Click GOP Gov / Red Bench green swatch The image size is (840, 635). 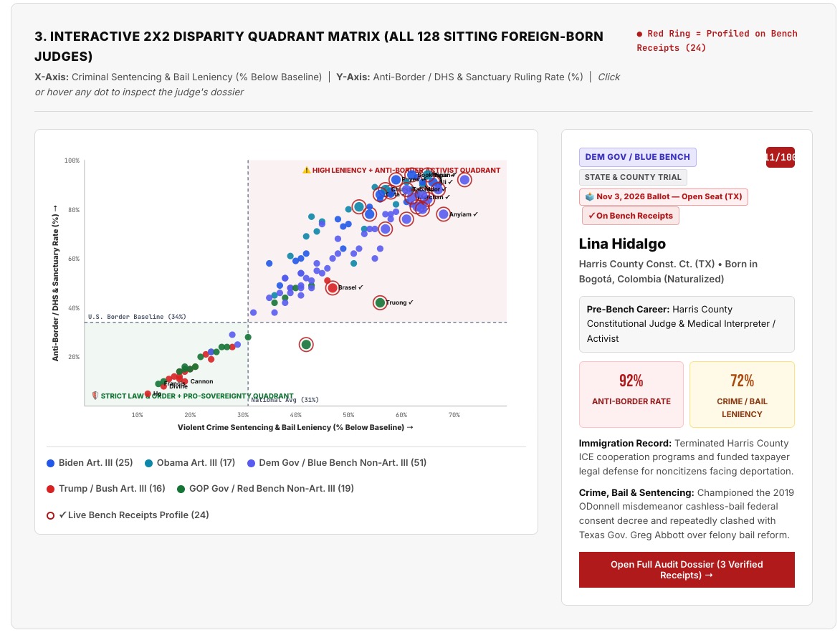tap(181, 489)
